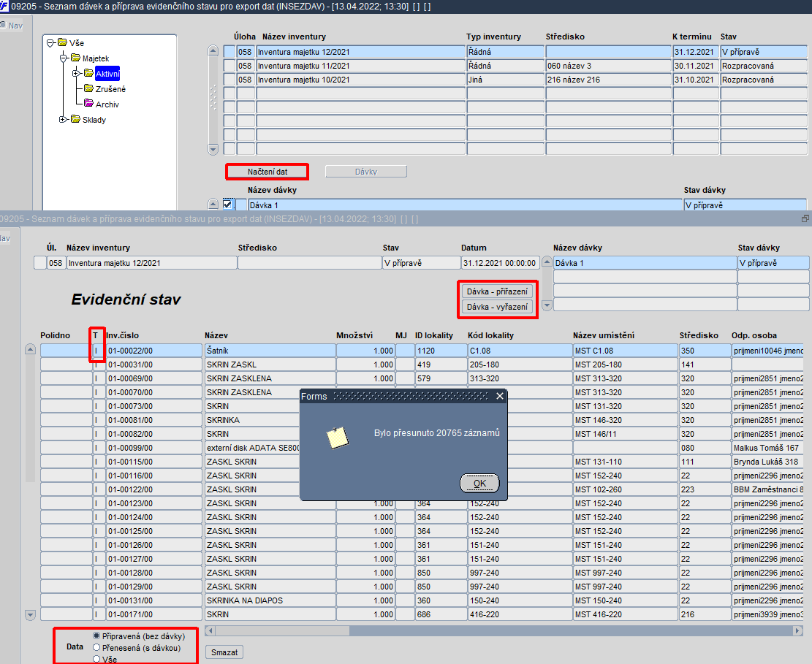812x664 pixels.
Task: Confirm the Forms dialog with OK
Action: pyautogui.click(x=479, y=484)
